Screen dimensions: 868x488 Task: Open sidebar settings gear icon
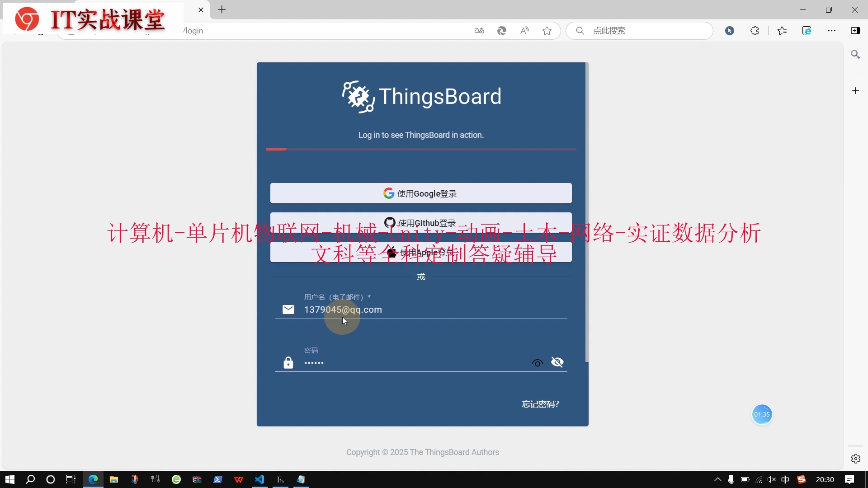[855, 459]
